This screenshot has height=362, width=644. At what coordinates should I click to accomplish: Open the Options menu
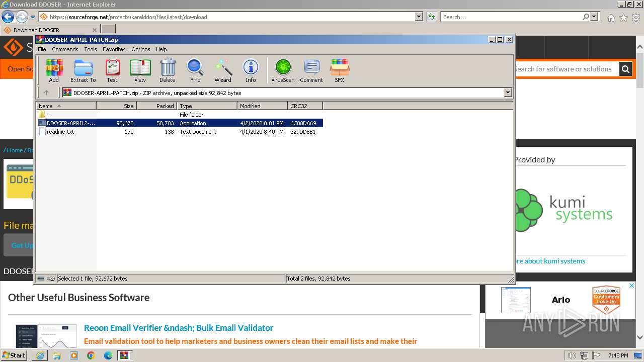[x=141, y=49]
